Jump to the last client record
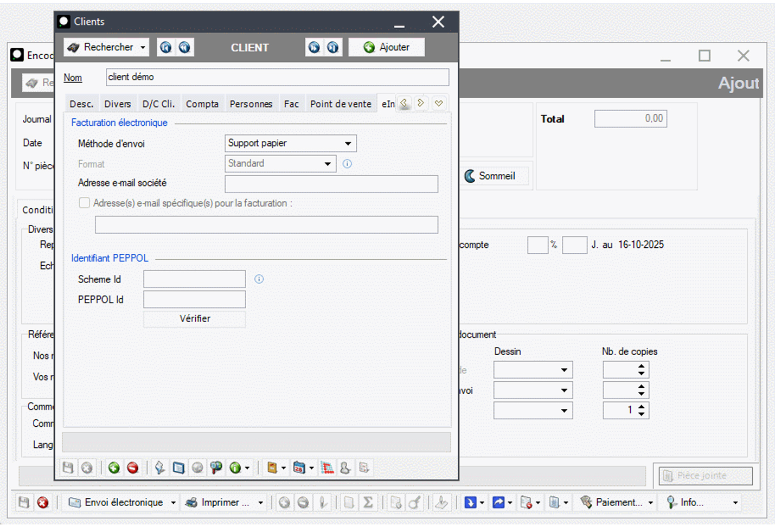The height and width of the screenshot is (532, 775). (332, 47)
